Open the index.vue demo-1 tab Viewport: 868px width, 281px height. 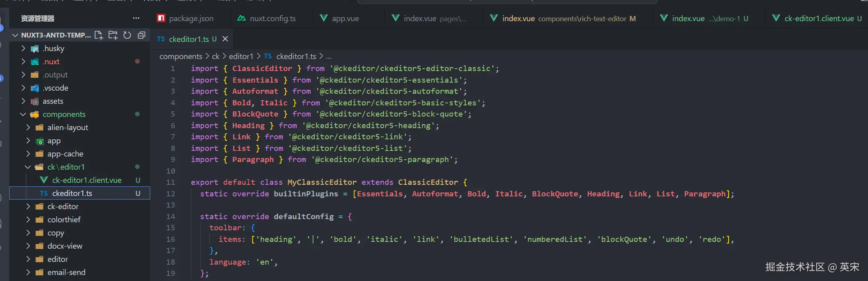coord(709,18)
